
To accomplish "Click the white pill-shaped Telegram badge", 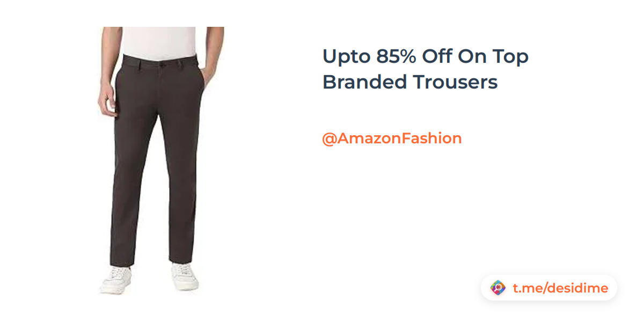I will 549,288.
